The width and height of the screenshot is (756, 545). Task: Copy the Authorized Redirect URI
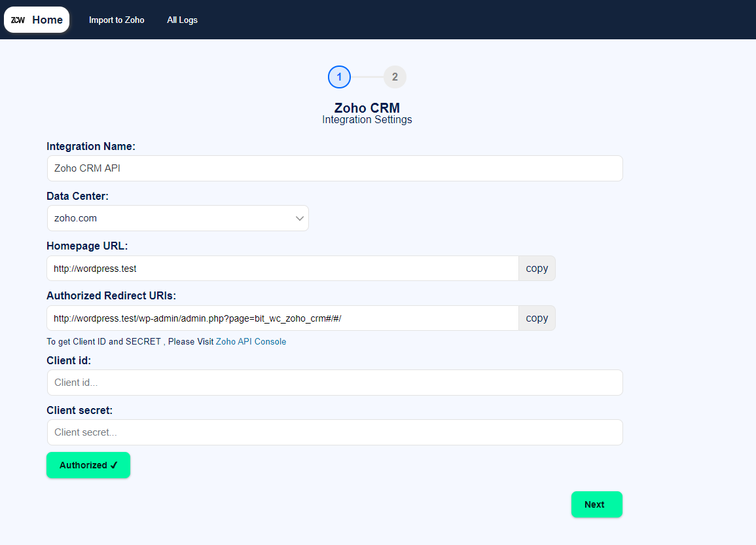537,318
